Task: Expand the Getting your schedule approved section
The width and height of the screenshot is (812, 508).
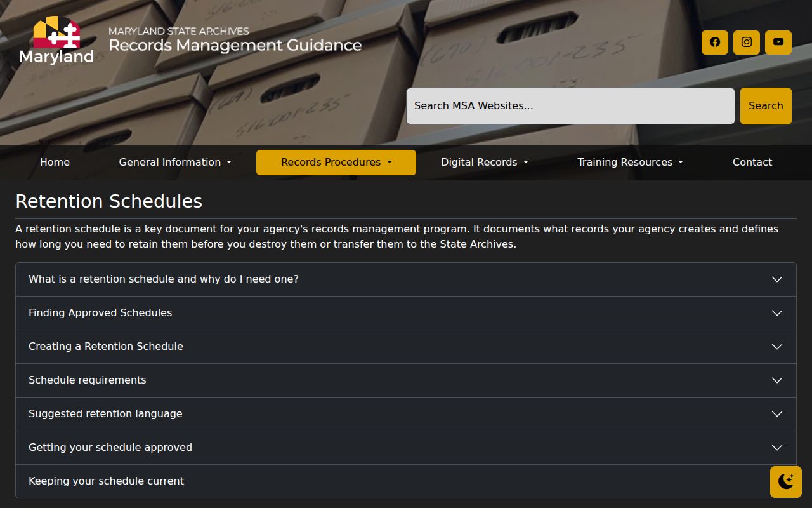Action: [406, 448]
